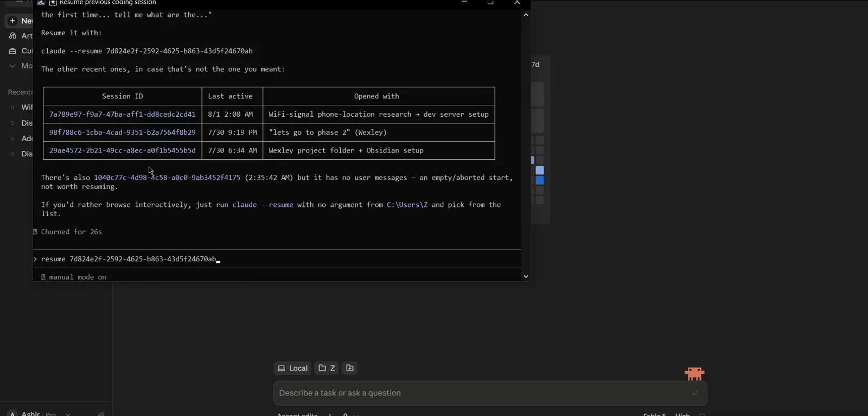Click the "claude --resume" text in the last paragraph
The image size is (868, 416).
point(263,205)
